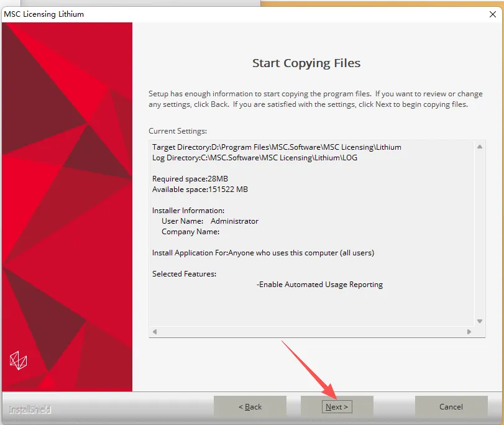The image size is (504, 425).
Task: Click the Selected Features: heading
Action: (x=184, y=274)
